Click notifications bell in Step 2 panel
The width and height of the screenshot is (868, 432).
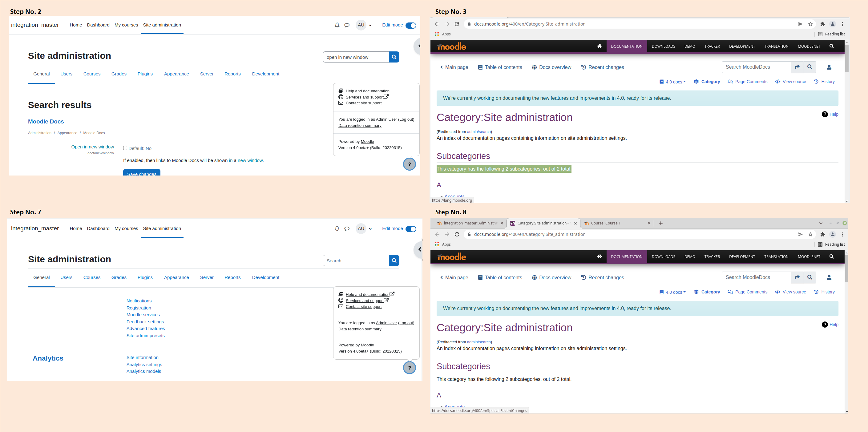coord(337,25)
